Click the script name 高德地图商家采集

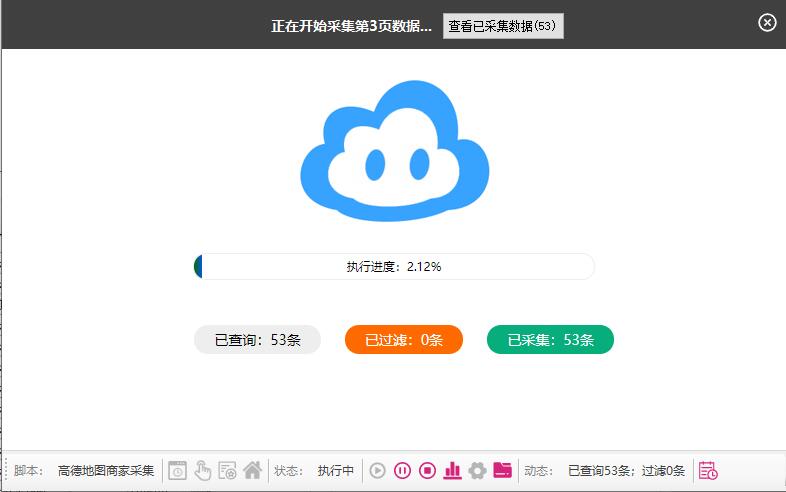pos(106,470)
